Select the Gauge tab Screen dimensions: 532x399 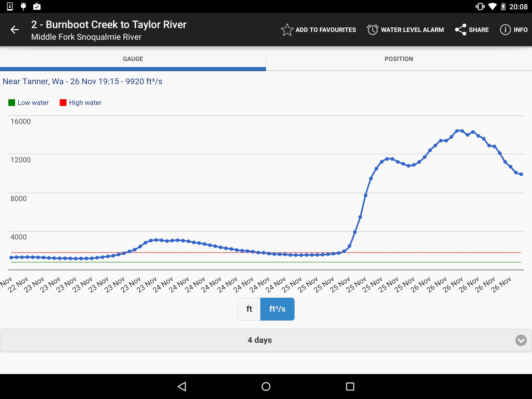point(133,59)
